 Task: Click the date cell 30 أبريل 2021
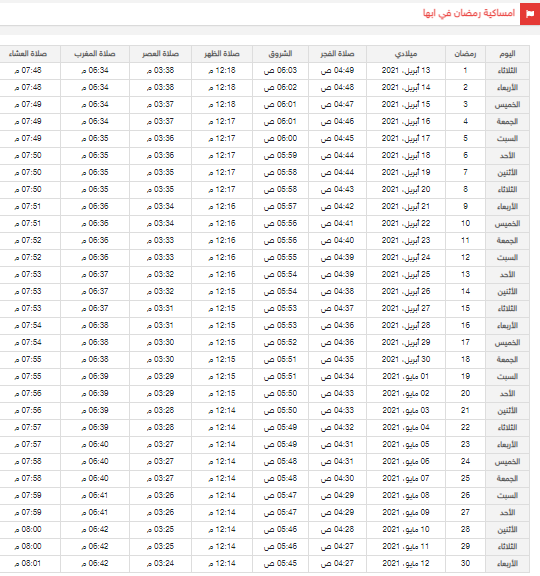pos(406,360)
